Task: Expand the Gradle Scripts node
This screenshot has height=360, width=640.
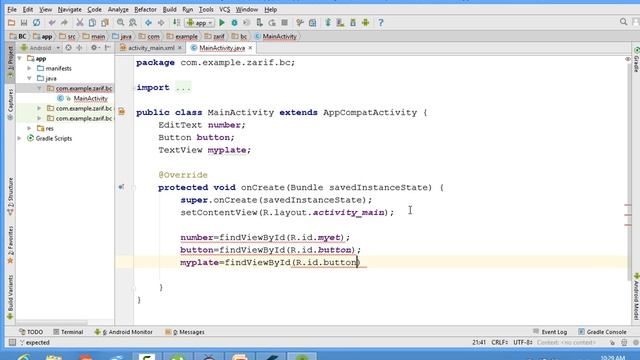Action: pos(19,138)
